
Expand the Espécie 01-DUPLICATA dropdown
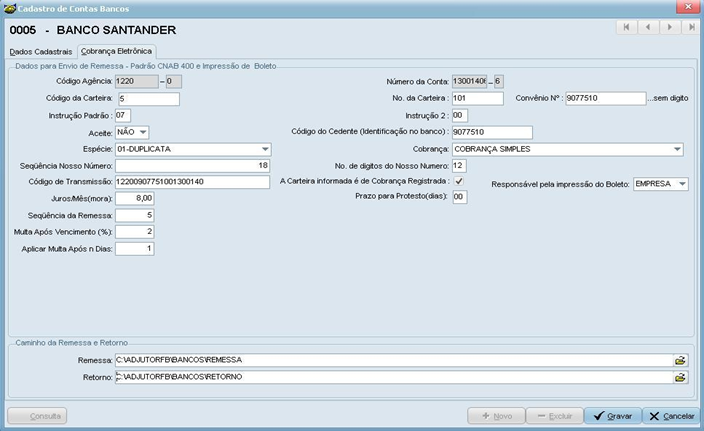click(x=265, y=149)
